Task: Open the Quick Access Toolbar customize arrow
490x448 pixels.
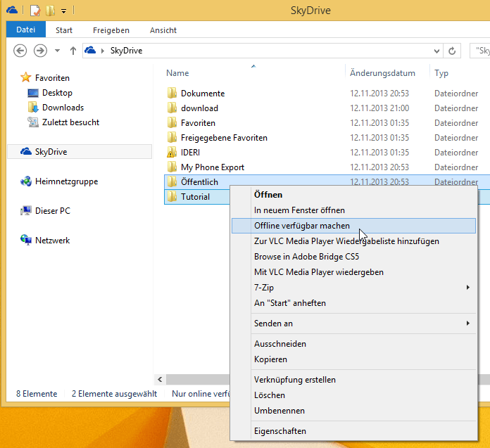Action: coord(64,11)
